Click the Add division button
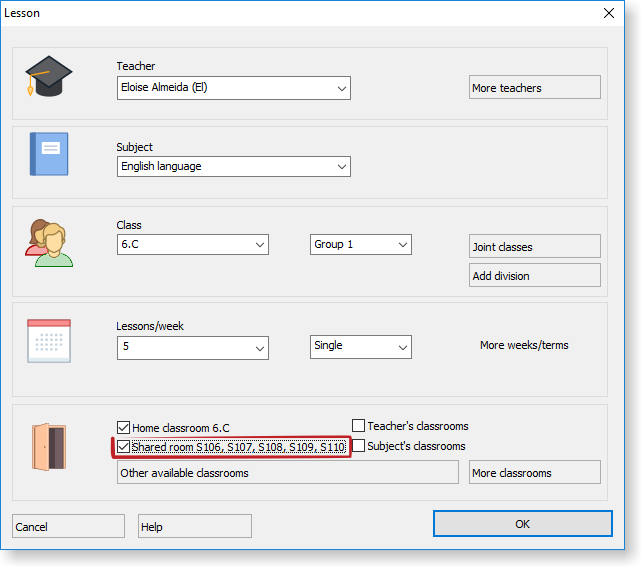The height and width of the screenshot is (567, 642). (x=534, y=276)
